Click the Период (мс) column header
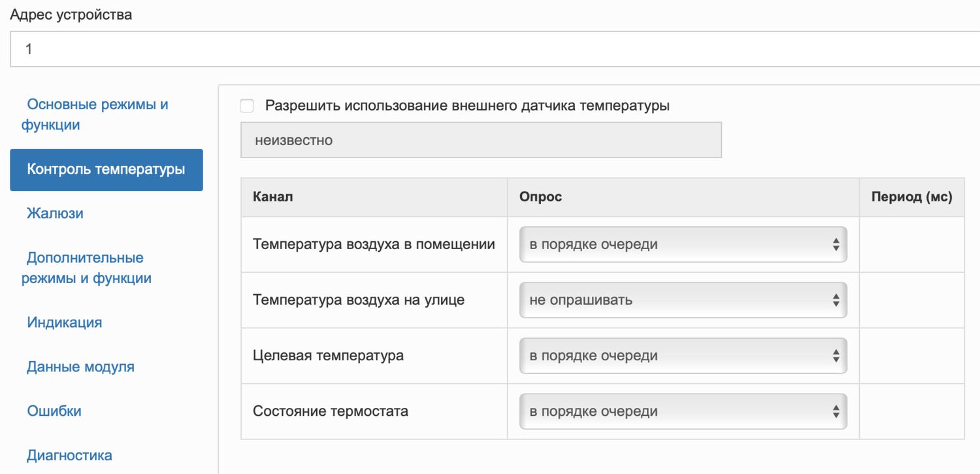Viewport: 980px width, 474px height. (x=911, y=197)
